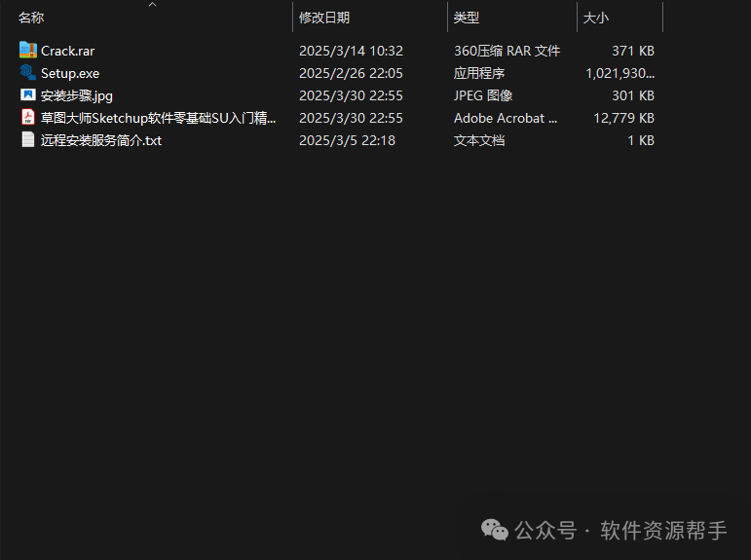Screen dimensions: 751x560
Task: Select the Setup.exe application icon
Action: click(x=28, y=72)
